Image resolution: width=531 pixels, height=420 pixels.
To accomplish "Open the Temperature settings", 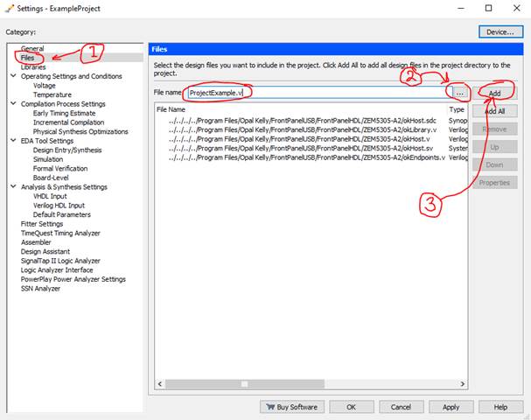I will tap(52, 94).
